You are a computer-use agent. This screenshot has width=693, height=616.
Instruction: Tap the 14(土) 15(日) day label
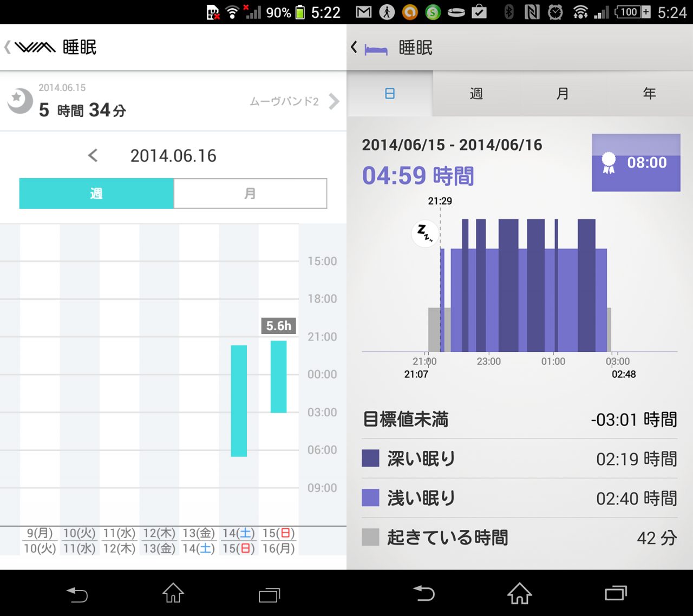click(239, 541)
